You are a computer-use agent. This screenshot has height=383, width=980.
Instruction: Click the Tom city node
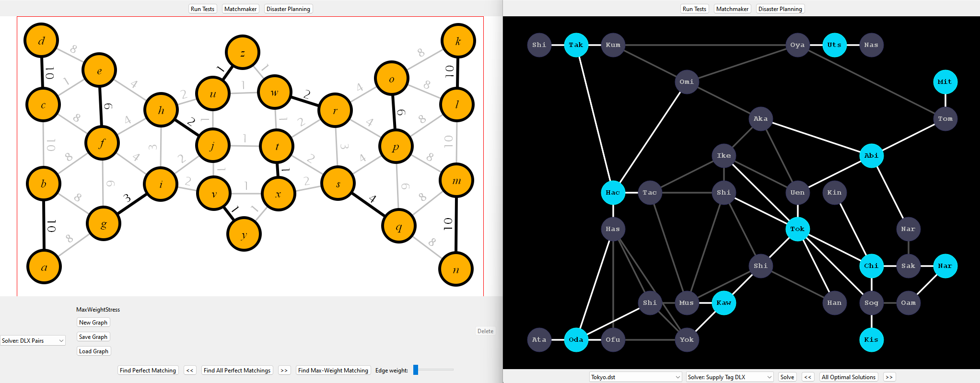click(x=945, y=119)
